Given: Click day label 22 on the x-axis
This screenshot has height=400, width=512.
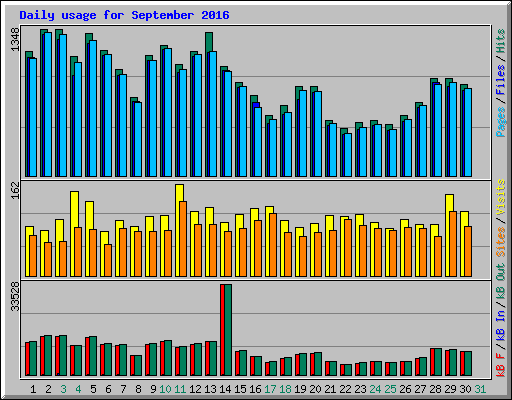Looking at the screenshot, I should [x=345, y=389].
